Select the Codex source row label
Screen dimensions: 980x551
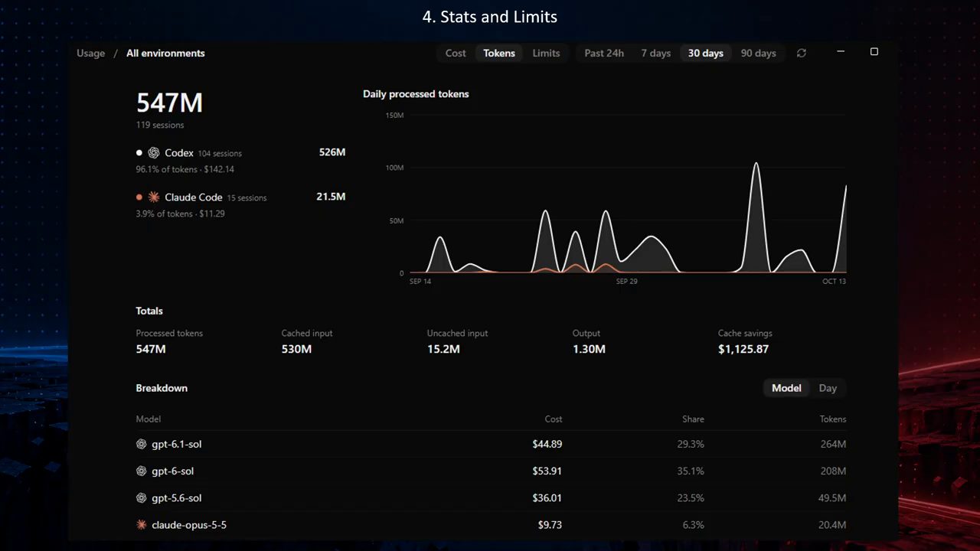179,153
